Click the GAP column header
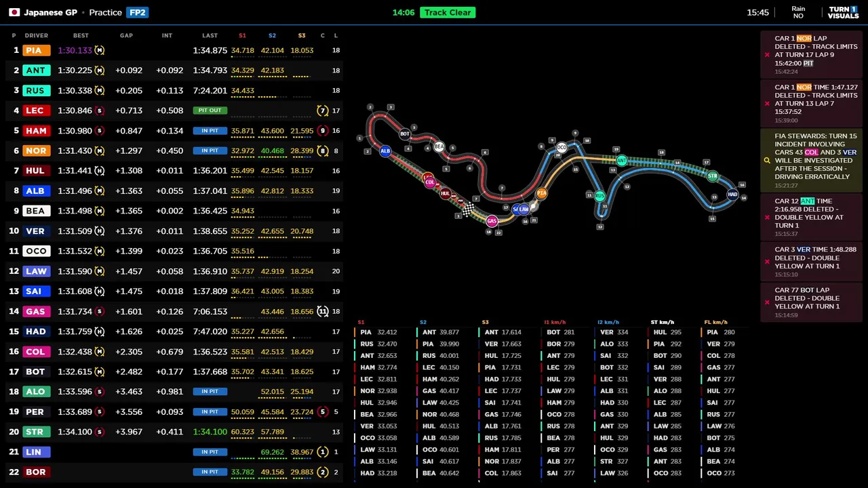Viewport: 868px width, 488px height. click(x=126, y=35)
